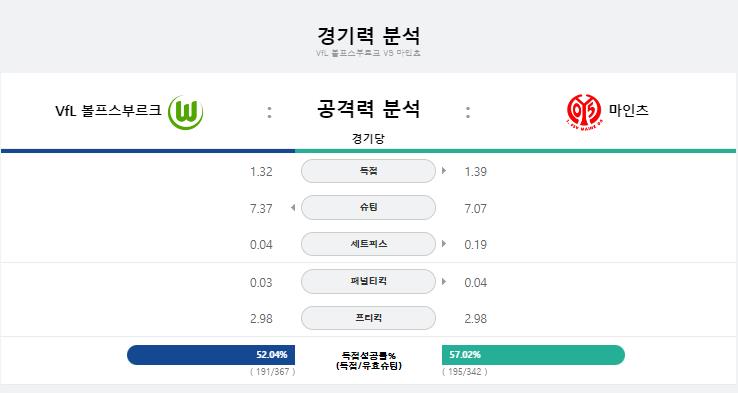Screen dimensions: 738x393
Task: Select the 득점 stat button
Action: 368,171
